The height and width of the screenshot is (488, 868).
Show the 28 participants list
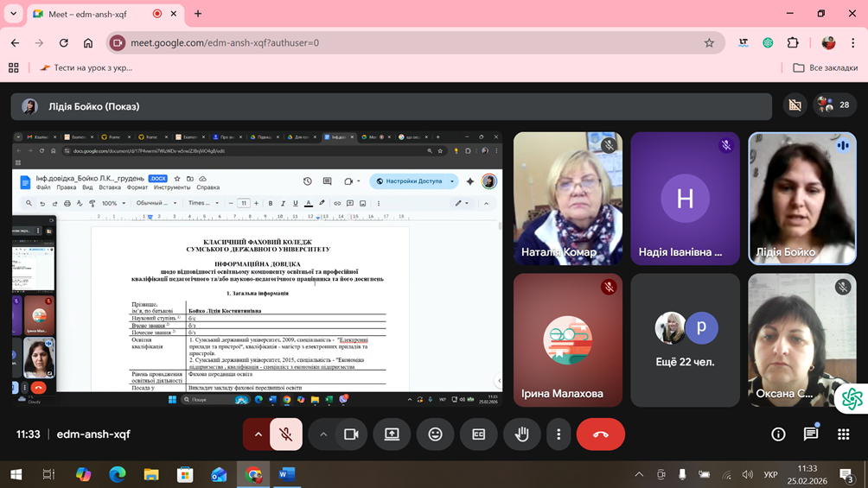(833, 105)
